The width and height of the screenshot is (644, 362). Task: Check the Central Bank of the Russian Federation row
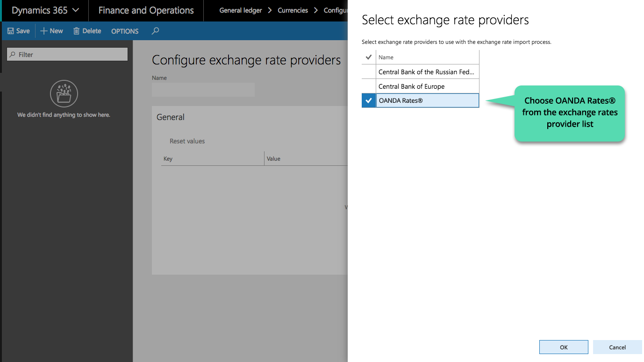coord(369,72)
